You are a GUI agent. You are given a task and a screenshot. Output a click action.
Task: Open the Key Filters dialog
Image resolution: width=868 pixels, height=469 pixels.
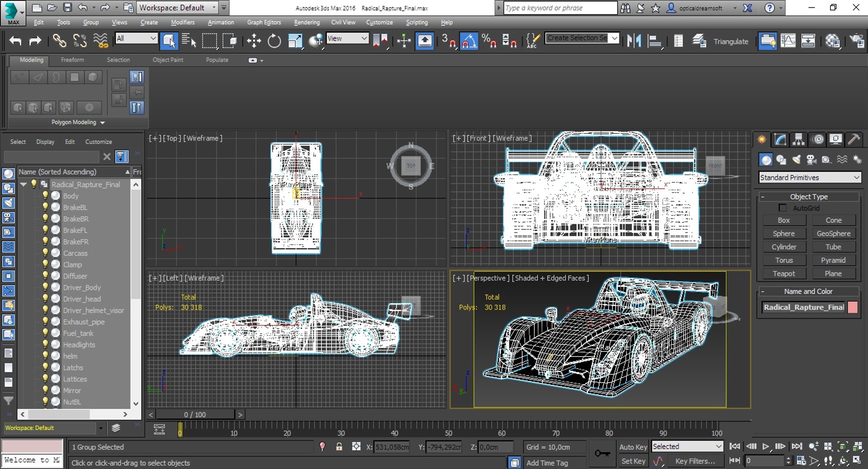[695, 461]
